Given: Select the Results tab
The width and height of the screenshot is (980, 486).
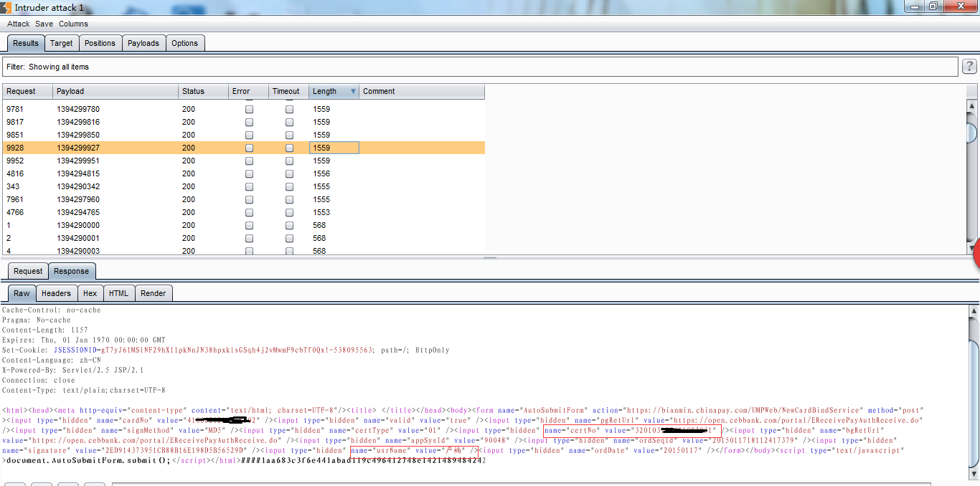Looking at the screenshot, I should click(26, 43).
